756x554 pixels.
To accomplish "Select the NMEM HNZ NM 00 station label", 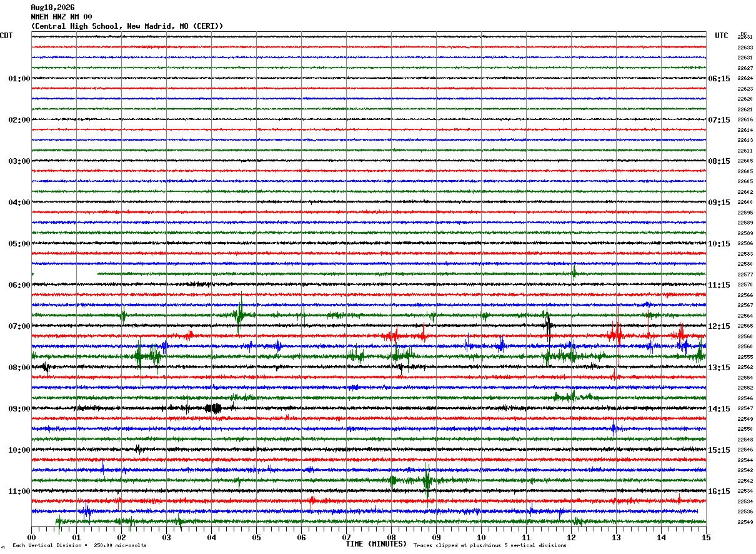I will [x=61, y=17].
